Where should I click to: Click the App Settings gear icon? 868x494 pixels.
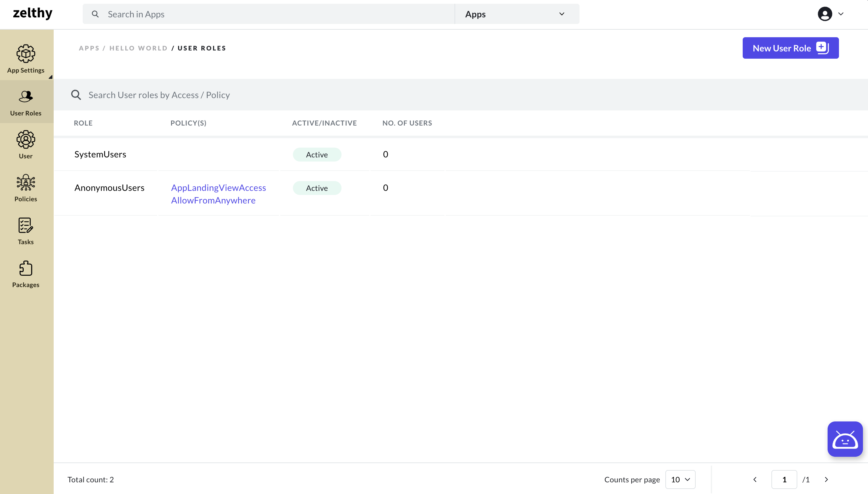[26, 53]
